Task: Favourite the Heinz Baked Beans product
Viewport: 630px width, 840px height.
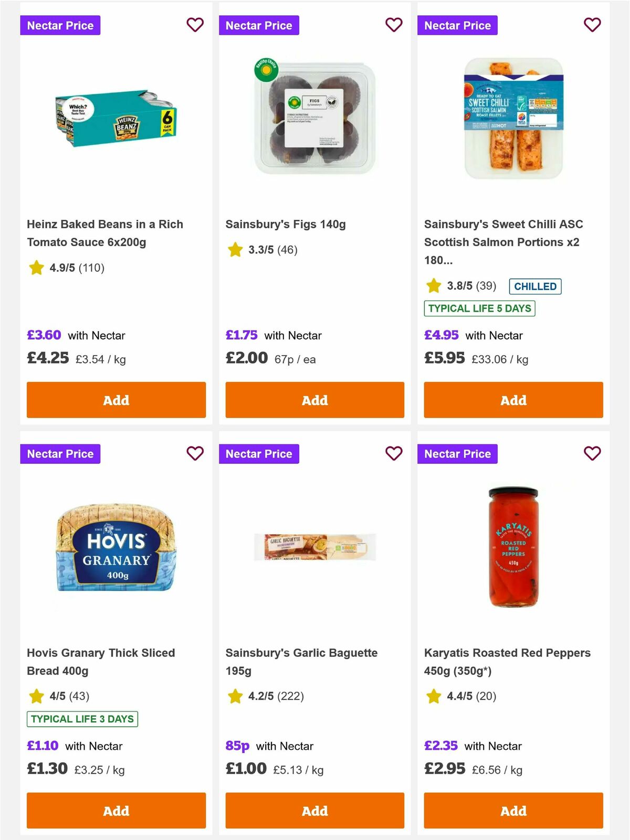Action: tap(195, 25)
